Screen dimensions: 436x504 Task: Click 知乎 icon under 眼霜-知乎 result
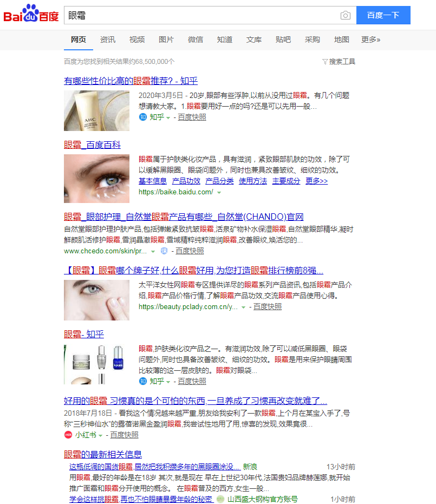[x=143, y=381]
